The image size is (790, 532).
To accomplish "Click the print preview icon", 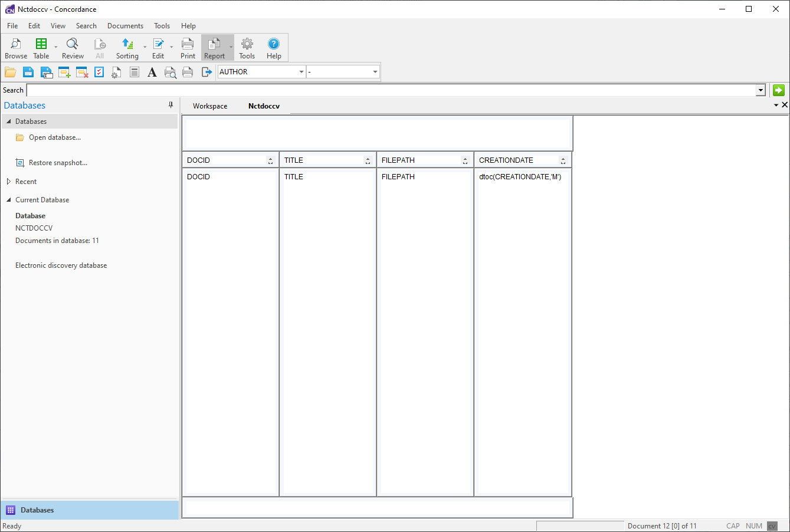I will coord(170,72).
